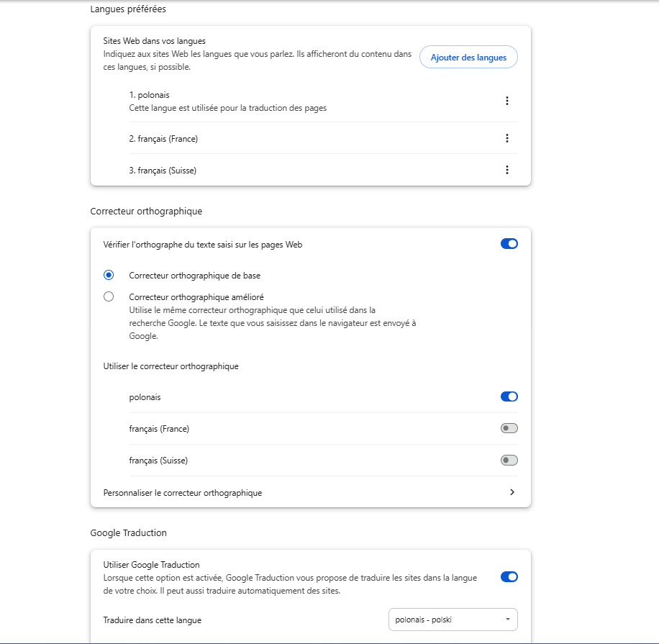Open Personnaliser le correcteur orthographique text link
659x644 pixels.
pos(183,493)
